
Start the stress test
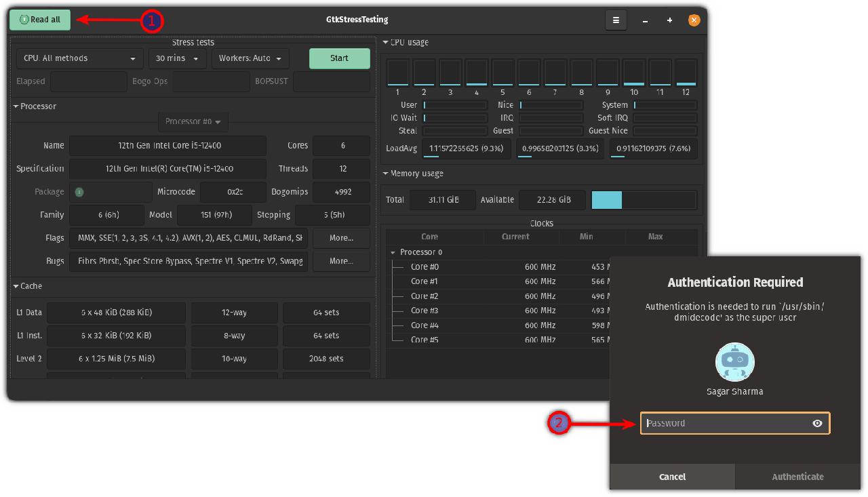[x=339, y=58]
